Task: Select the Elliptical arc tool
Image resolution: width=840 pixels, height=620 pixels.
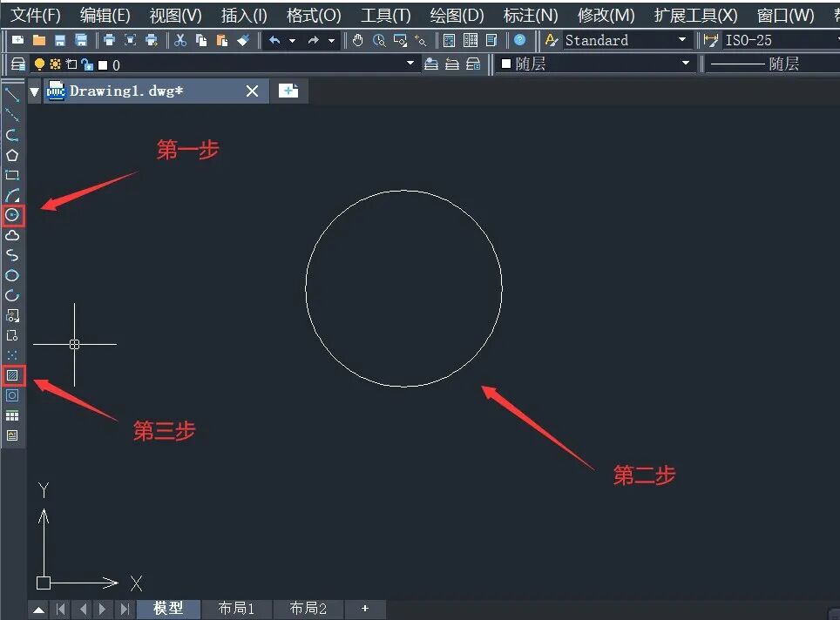Action: (x=12, y=295)
